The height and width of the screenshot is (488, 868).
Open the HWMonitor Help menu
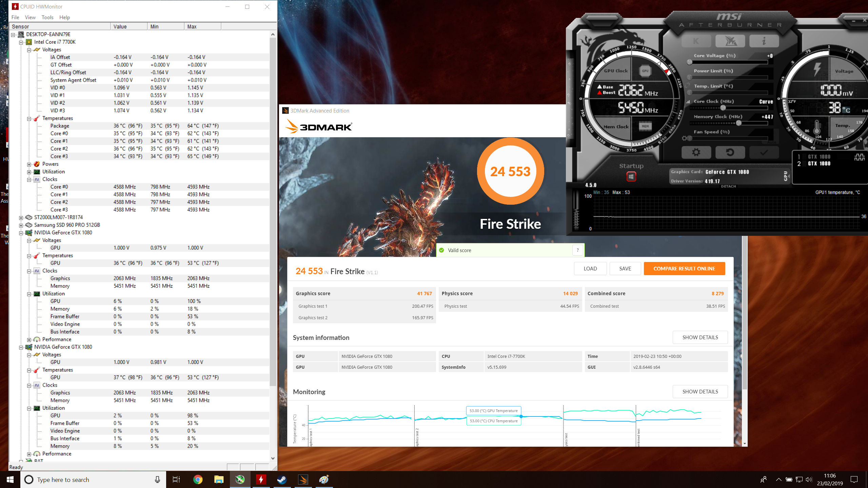(64, 17)
